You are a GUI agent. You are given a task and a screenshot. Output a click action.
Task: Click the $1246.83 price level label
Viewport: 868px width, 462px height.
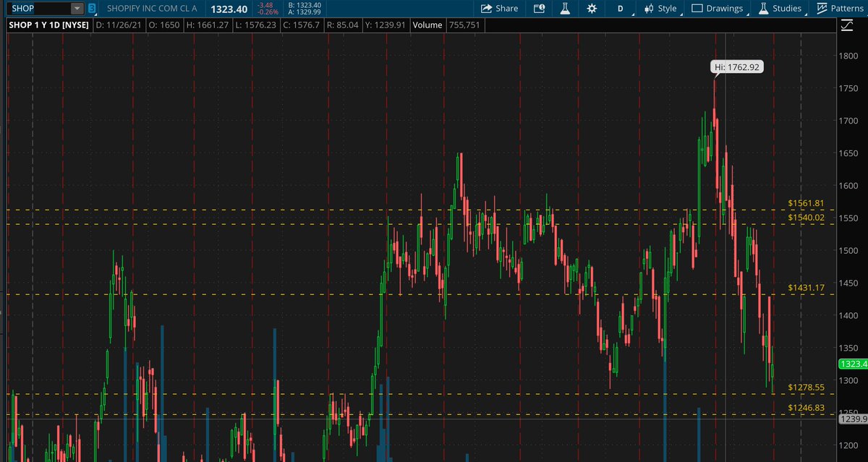point(806,408)
